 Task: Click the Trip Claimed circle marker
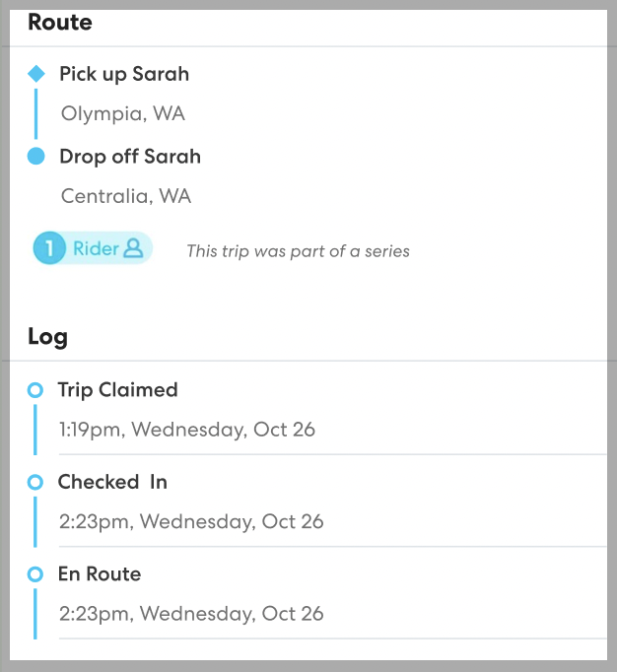pyautogui.click(x=35, y=390)
